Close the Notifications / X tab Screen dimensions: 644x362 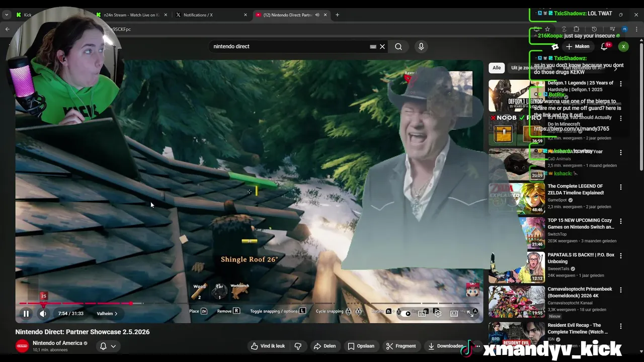pyautogui.click(x=246, y=15)
